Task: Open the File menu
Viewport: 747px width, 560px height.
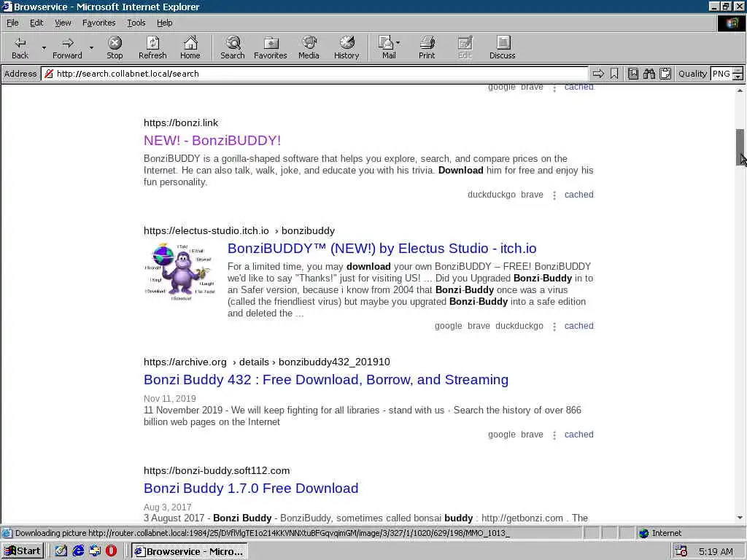Action: click(x=12, y=23)
